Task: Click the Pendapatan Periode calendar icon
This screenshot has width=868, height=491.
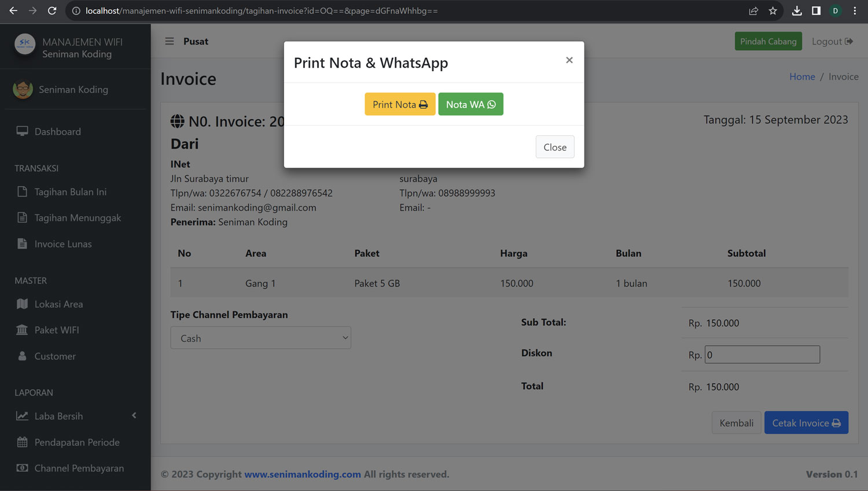Action: tap(22, 442)
